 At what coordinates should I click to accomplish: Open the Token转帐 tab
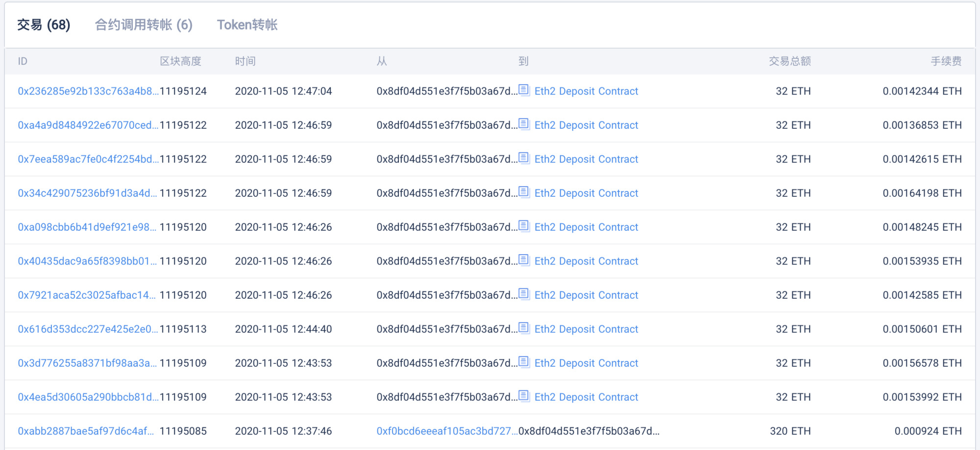click(247, 25)
